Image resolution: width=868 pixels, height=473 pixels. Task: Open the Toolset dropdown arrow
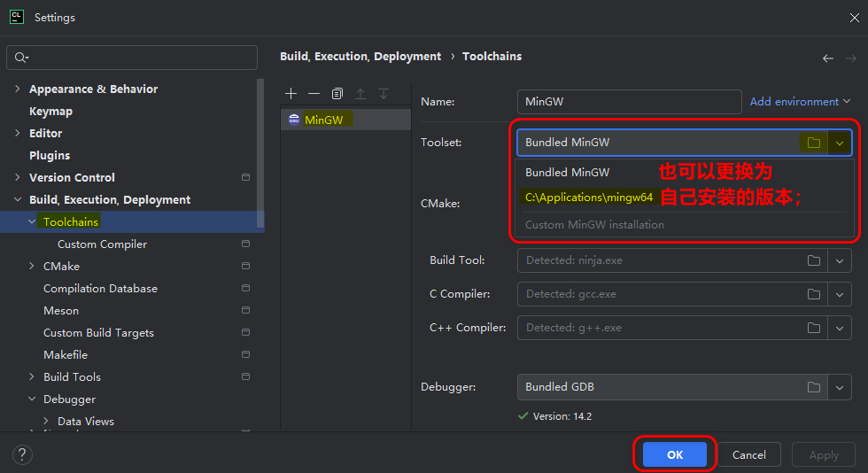pyautogui.click(x=840, y=143)
